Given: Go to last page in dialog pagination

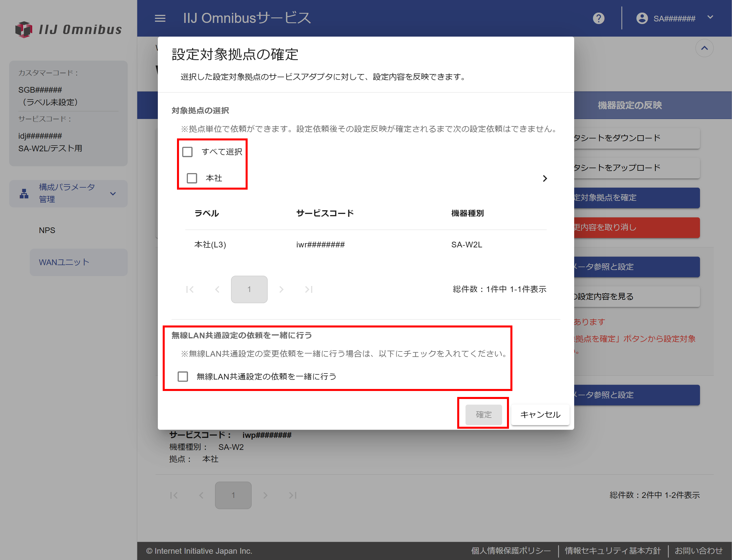Looking at the screenshot, I should point(309,289).
